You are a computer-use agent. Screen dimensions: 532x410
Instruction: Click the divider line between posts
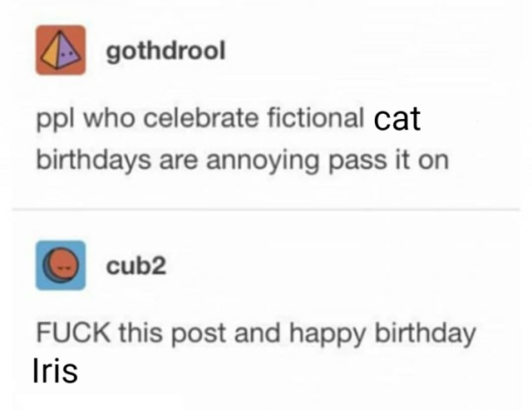pos(266,210)
